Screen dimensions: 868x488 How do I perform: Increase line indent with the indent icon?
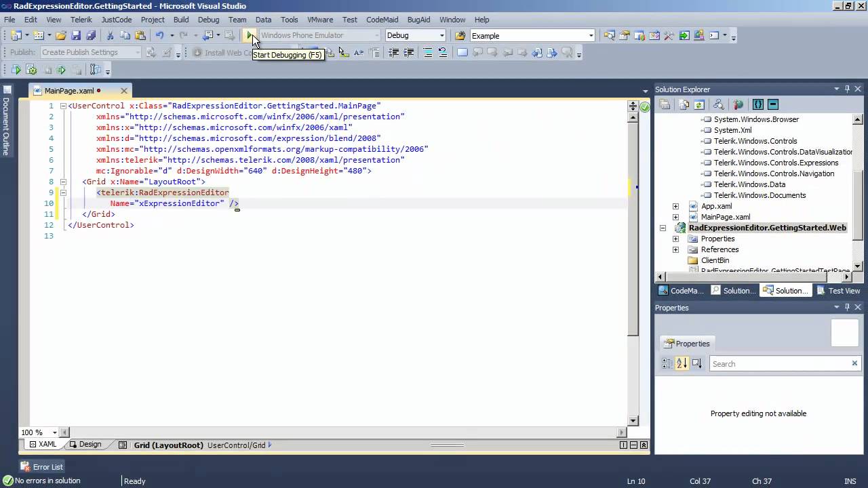[409, 52]
